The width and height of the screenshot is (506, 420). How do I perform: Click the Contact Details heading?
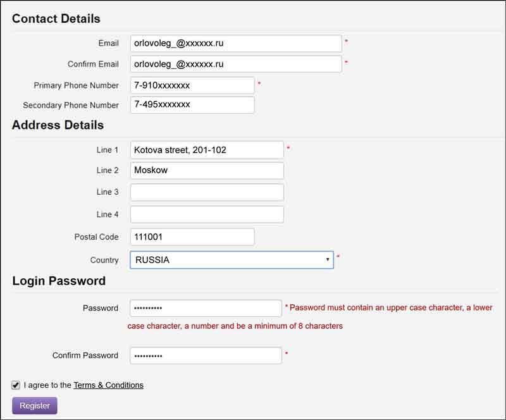pos(56,19)
